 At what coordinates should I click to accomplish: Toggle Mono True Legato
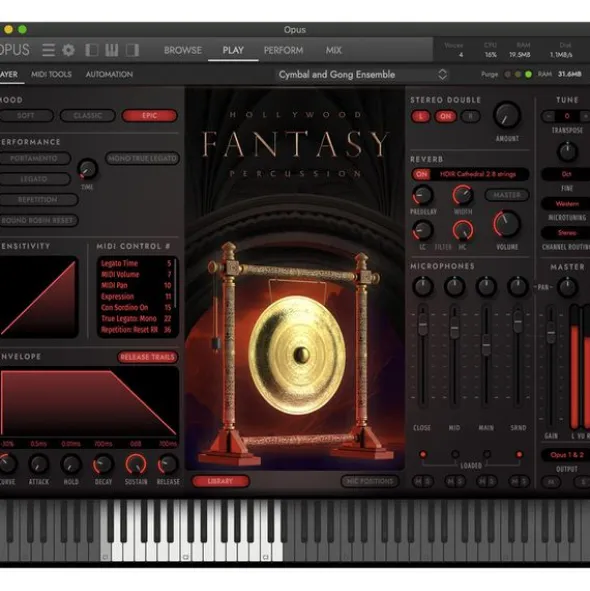point(142,158)
